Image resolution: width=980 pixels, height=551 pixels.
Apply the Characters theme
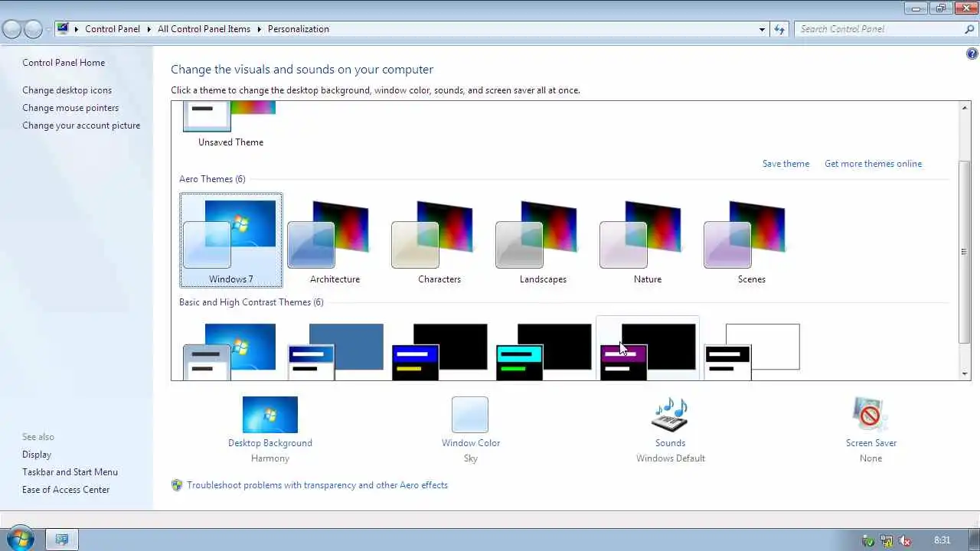[439, 240]
